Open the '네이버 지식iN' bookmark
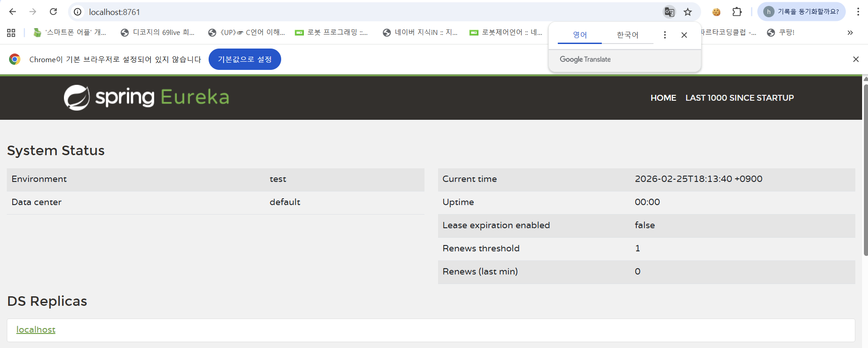Image resolution: width=868 pixels, height=348 pixels. [x=420, y=33]
